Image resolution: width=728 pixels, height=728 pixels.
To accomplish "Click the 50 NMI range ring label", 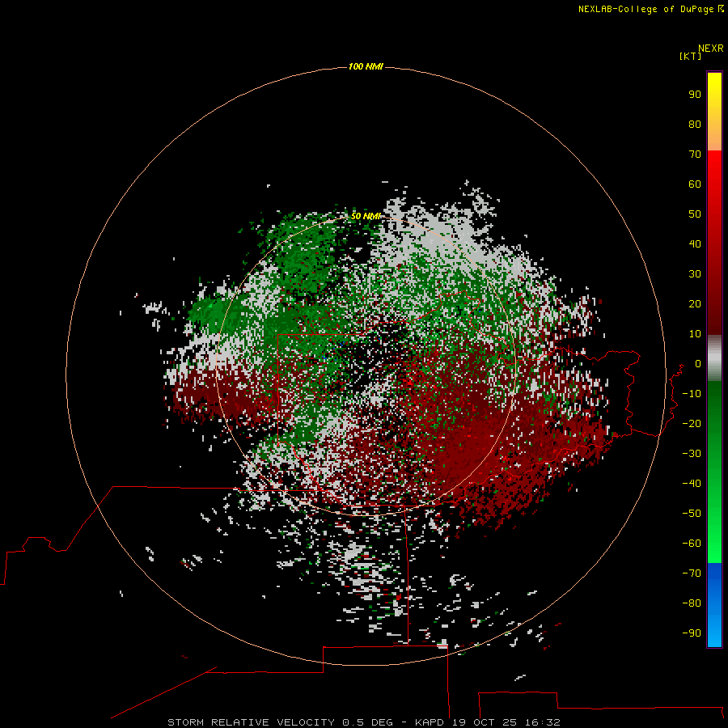I will (366, 216).
